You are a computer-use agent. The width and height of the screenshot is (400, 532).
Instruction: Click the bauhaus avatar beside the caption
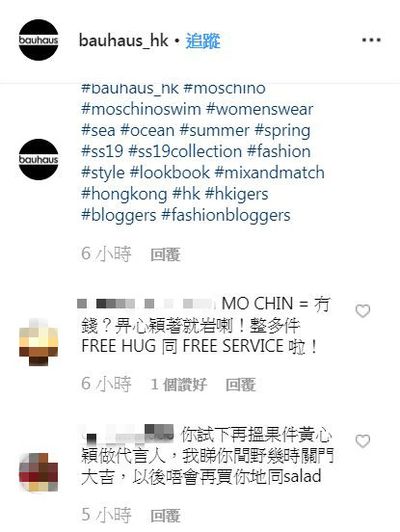(x=38, y=159)
